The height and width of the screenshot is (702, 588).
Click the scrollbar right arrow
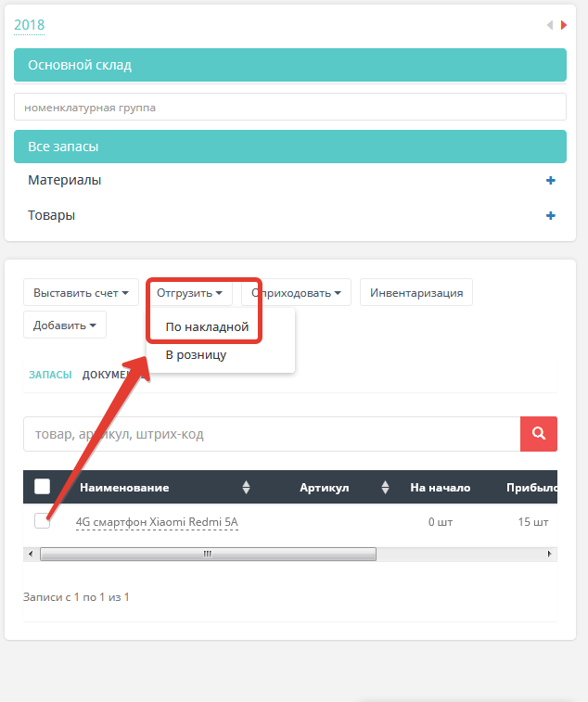pos(551,555)
